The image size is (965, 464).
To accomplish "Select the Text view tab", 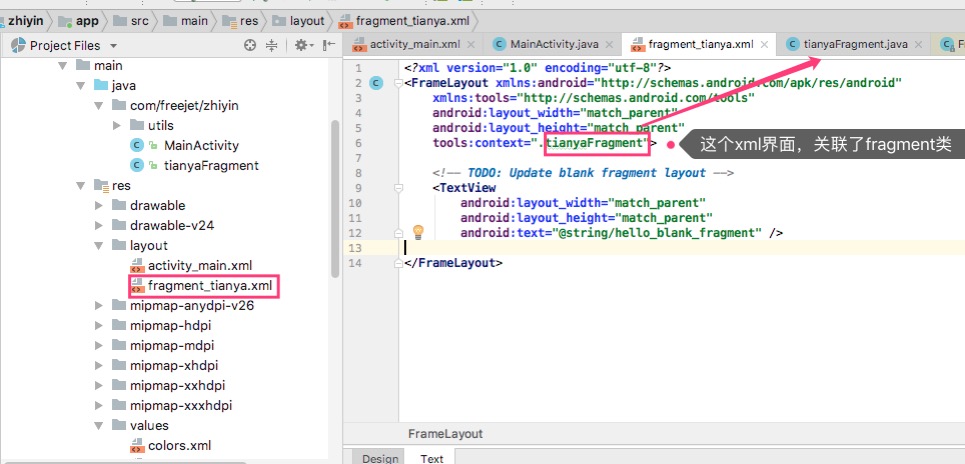I will pos(432,458).
